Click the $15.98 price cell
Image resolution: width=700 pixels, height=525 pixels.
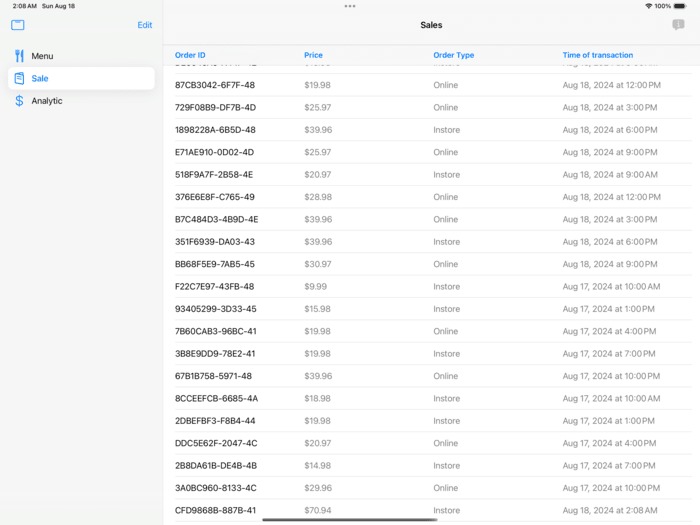[x=317, y=309]
